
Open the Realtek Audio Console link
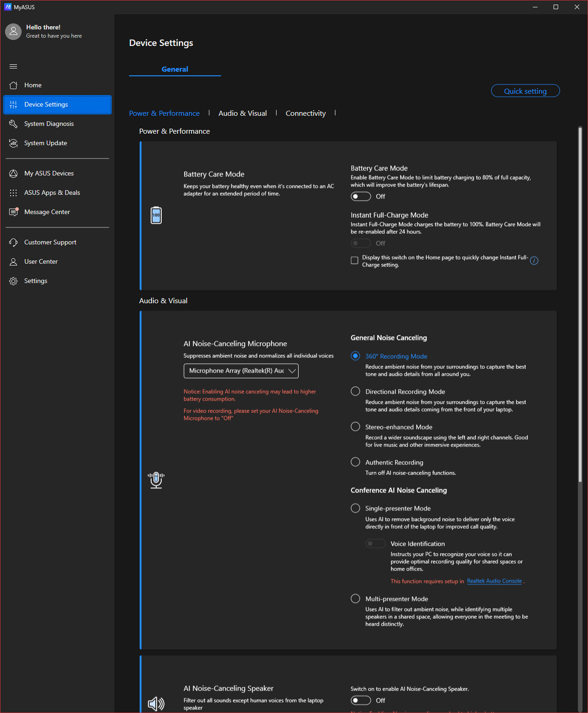point(494,581)
